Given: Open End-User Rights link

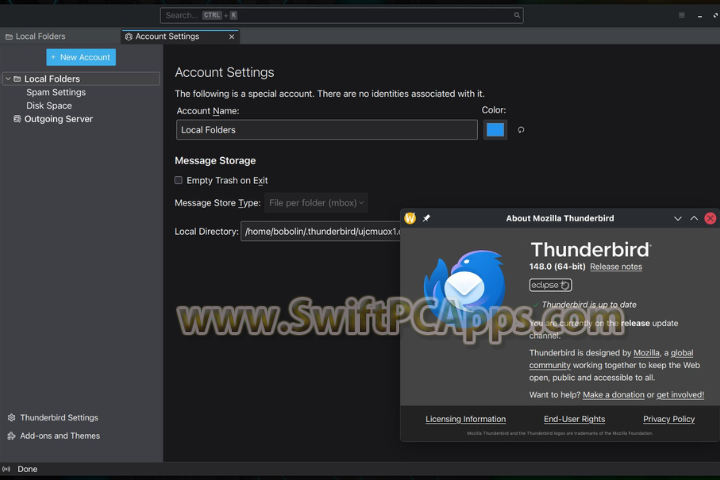Looking at the screenshot, I should click(574, 419).
